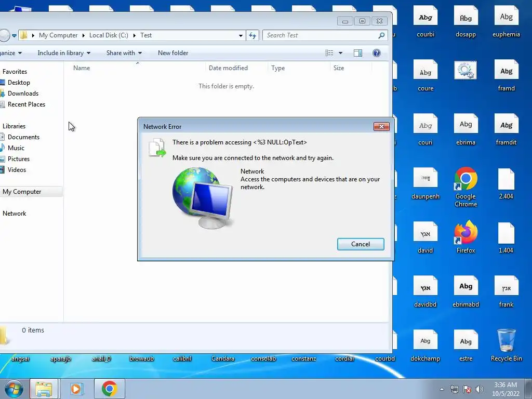This screenshot has height=399, width=532.
Task: Open the Pictures library
Action: (x=18, y=159)
